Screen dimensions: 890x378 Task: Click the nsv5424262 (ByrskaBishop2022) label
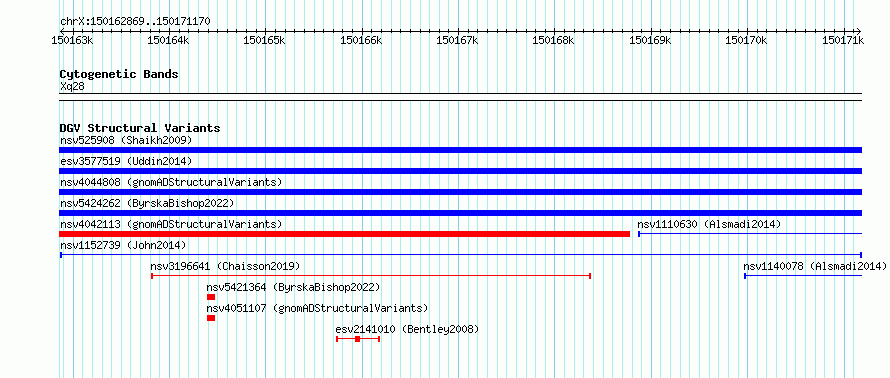pos(147,203)
